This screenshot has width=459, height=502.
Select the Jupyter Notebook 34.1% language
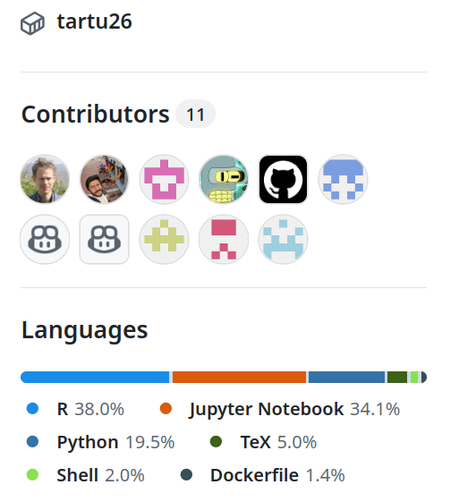pos(280,409)
